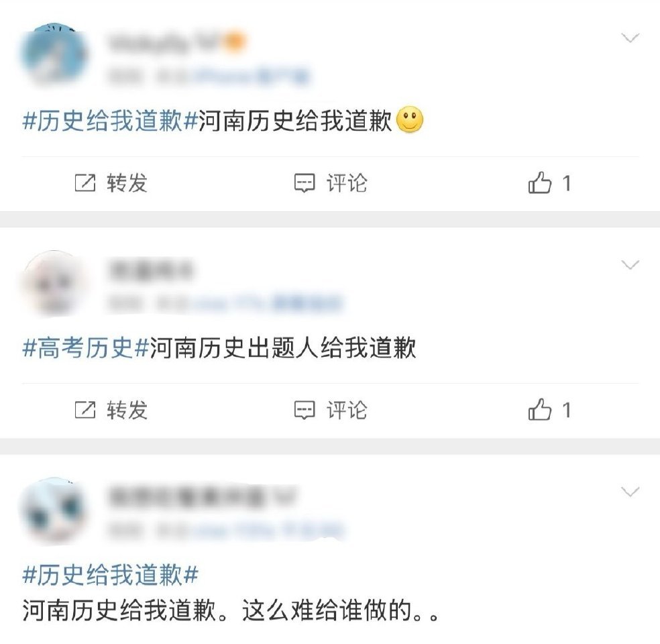This screenshot has height=644, width=660.
Task: Open third post's chevron options menu
Action: [x=630, y=491]
